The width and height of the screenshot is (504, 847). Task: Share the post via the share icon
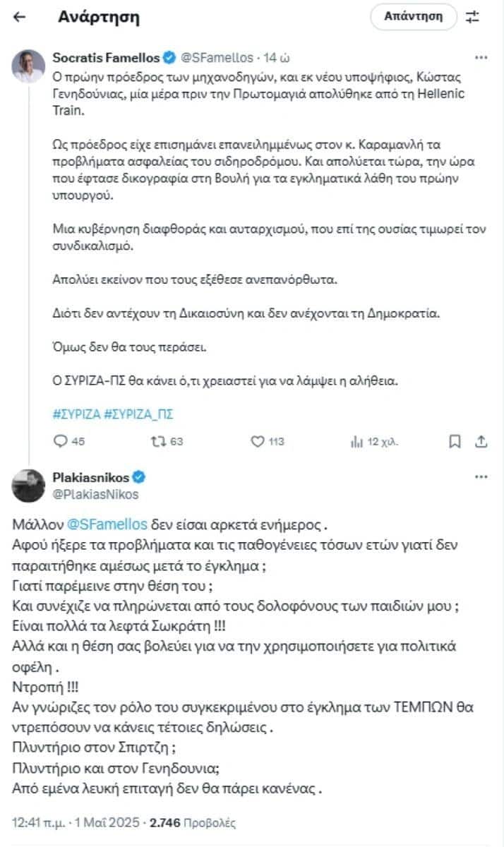tap(483, 440)
